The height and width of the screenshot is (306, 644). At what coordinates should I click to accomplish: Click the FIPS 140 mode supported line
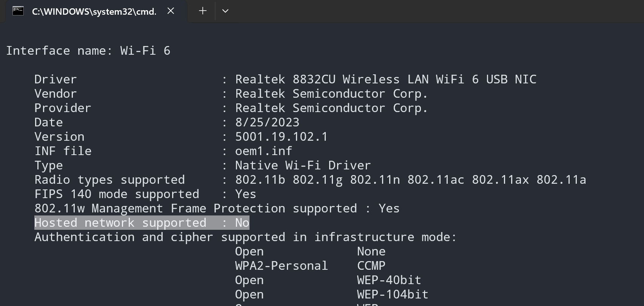pyautogui.click(x=145, y=194)
